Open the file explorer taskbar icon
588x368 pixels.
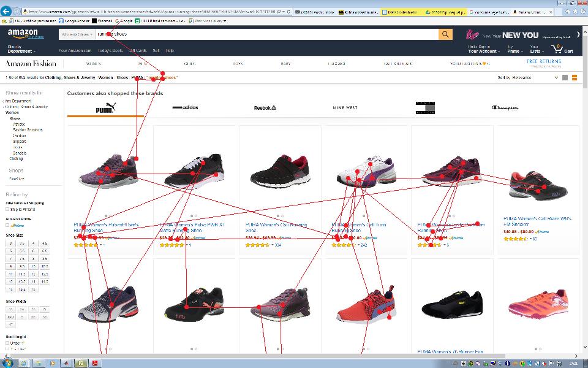coord(38,363)
